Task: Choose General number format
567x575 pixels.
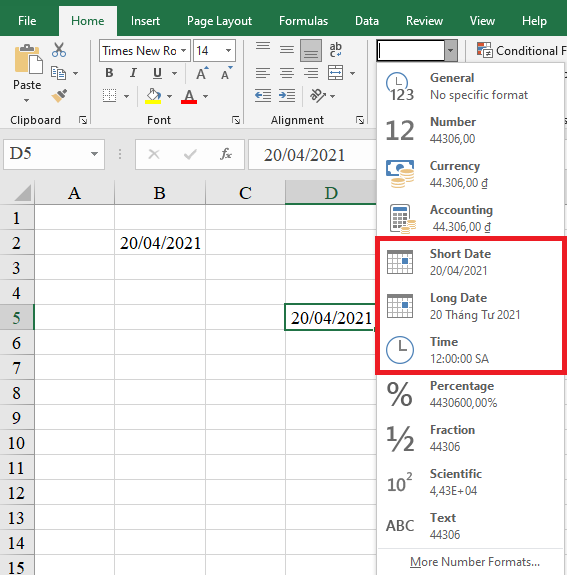Action: pos(471,86)
